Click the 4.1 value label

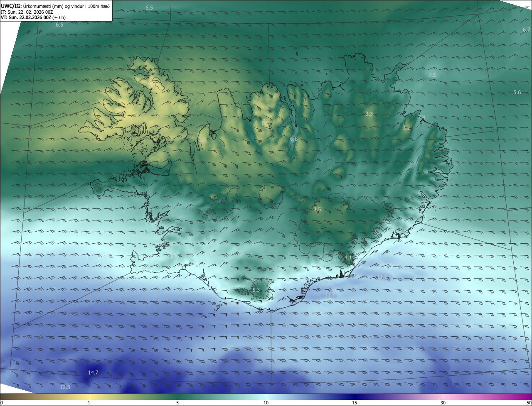[x=348, y=258]
